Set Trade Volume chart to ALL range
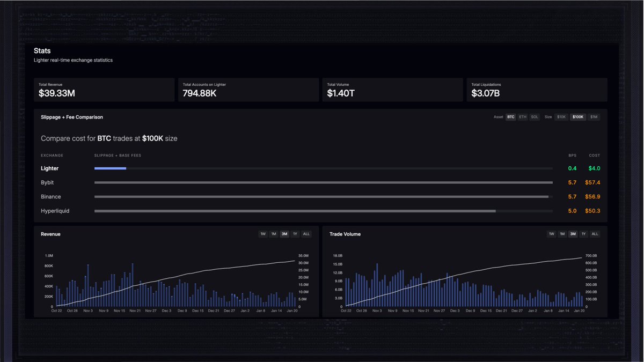Viewport: 644px width, 362px height. click(x=595, y=234)
